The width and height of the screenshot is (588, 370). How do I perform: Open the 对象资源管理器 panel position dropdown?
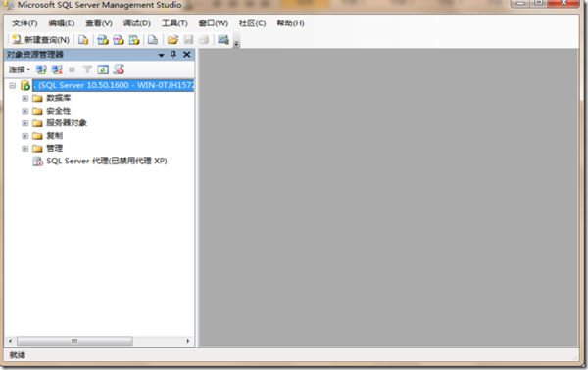[162, 55]
